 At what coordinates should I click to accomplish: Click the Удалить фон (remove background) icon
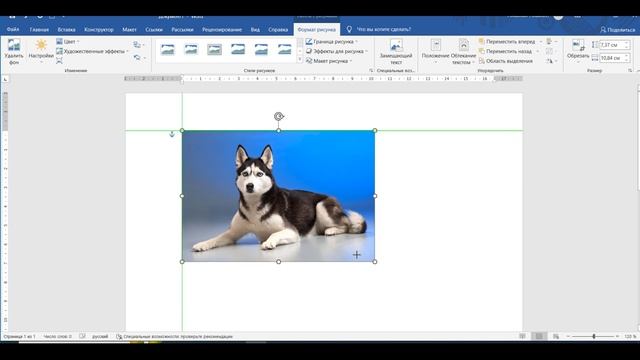14,51
